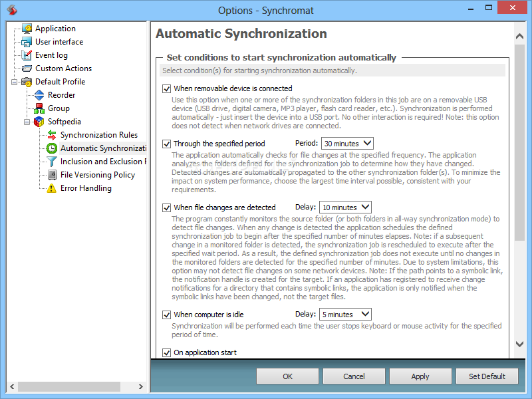Minimize the Options window
Image resolution: width=532 pixels, height=399 pixels.
[x=471, y=9]
